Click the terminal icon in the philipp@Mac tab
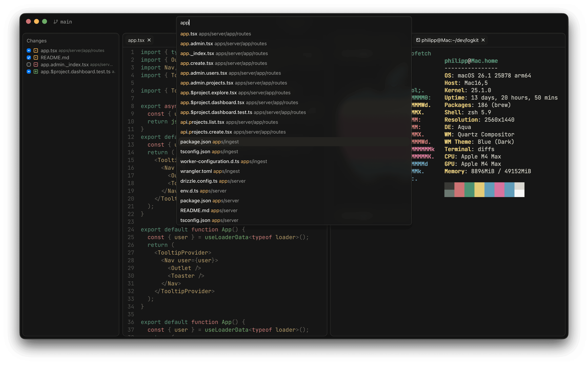This screenshot has height=365, width=588. coord(418,40)
